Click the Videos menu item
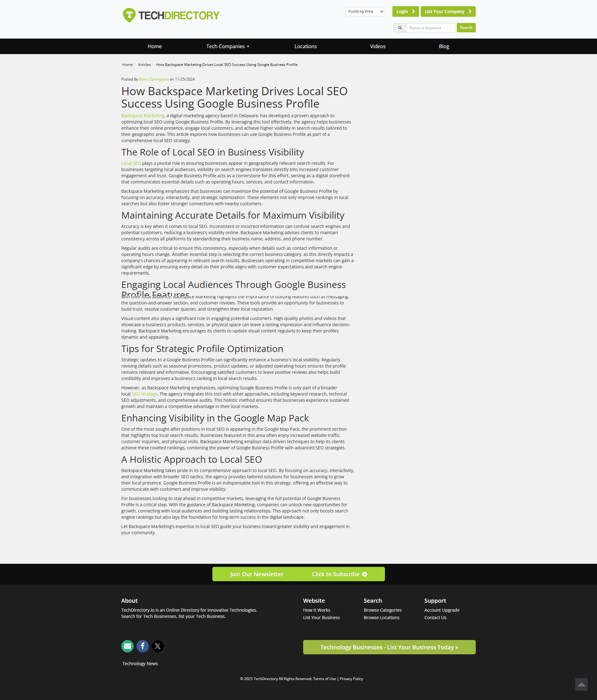 377,46
